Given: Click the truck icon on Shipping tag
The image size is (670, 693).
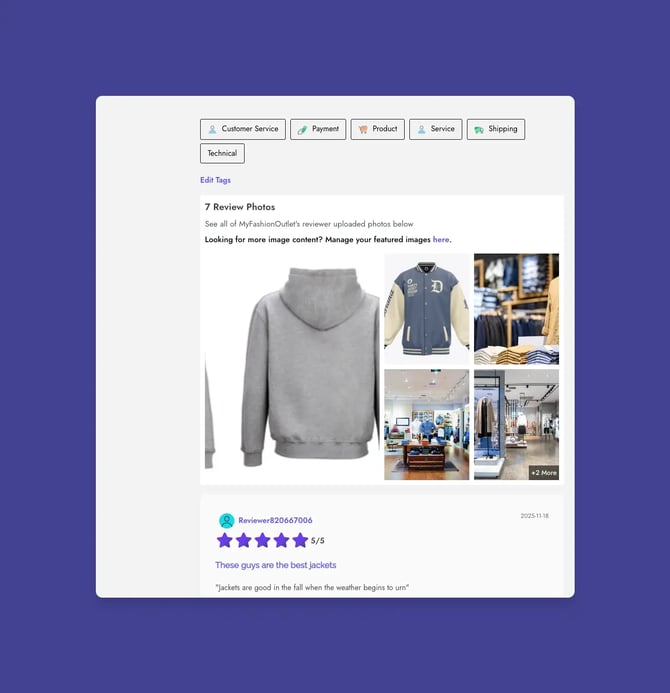Looking at the screenshot, I should pyautogui.click(x=479, y=129).
